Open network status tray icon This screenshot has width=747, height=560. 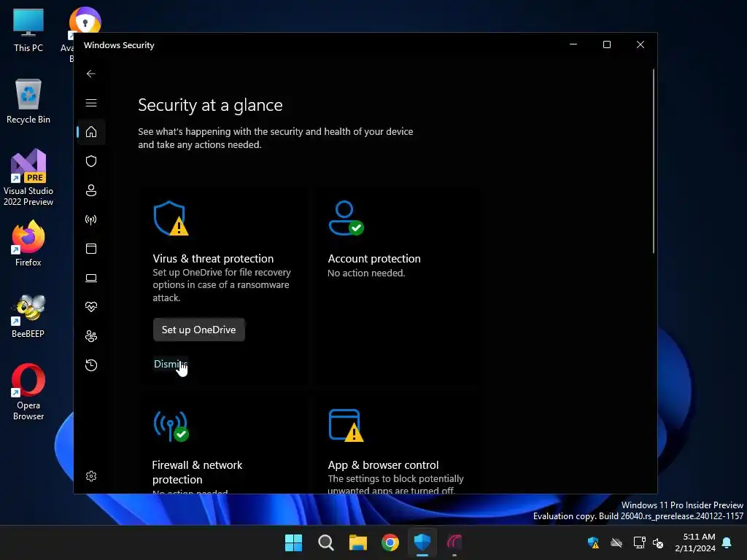click(639, 542)
